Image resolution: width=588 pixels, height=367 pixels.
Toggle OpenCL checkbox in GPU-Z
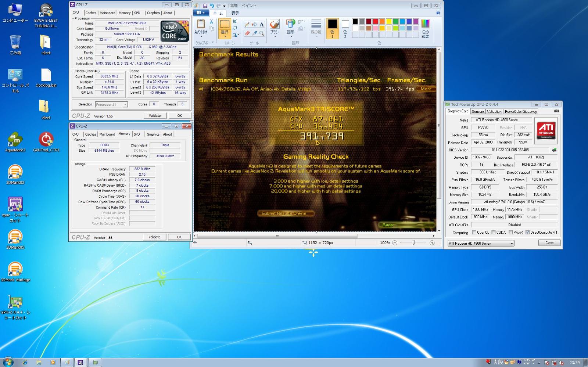(x=474, y=233)
